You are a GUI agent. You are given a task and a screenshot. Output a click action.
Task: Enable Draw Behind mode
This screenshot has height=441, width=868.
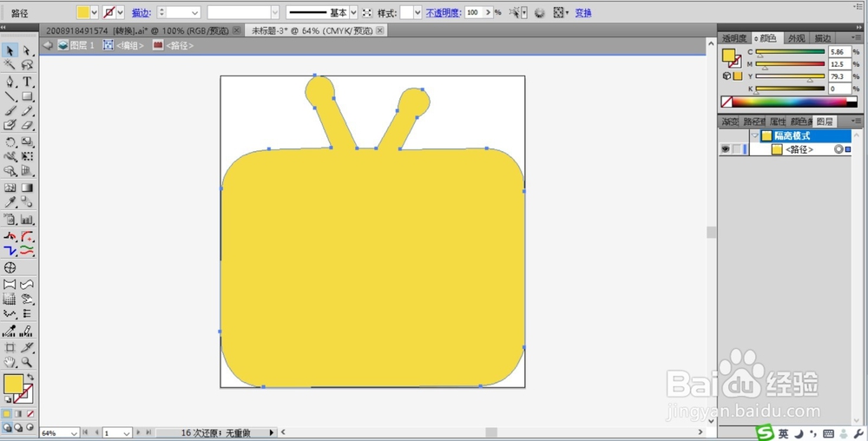click(x=18, y=427)
